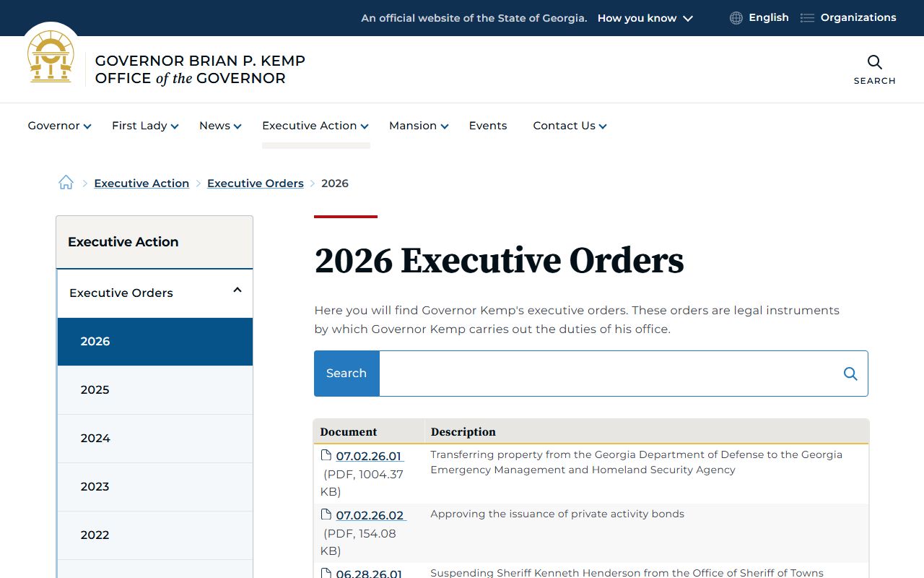
Task: Click the Organizations list icon
Action: point(807,18)
